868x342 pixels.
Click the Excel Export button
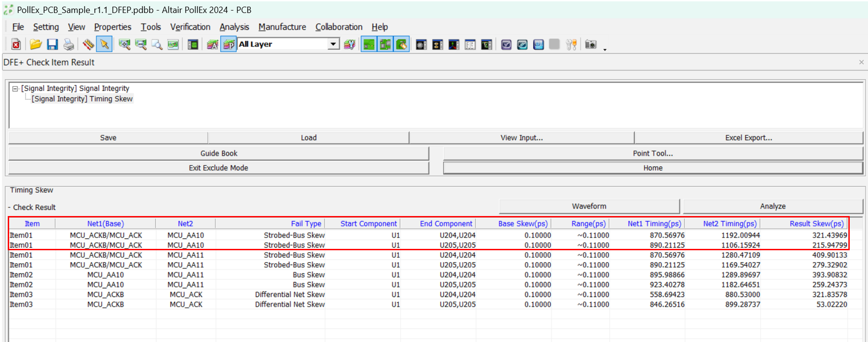click(x=748, y=138)
